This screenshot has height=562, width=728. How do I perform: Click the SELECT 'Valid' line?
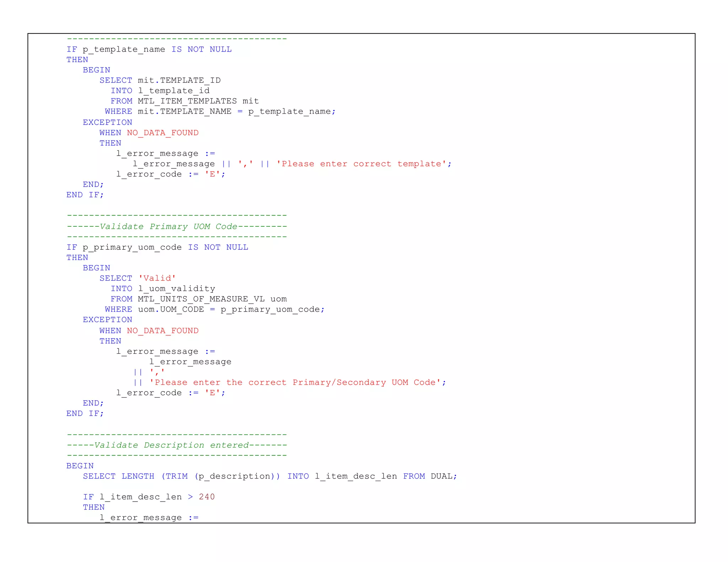coord(138,278)
